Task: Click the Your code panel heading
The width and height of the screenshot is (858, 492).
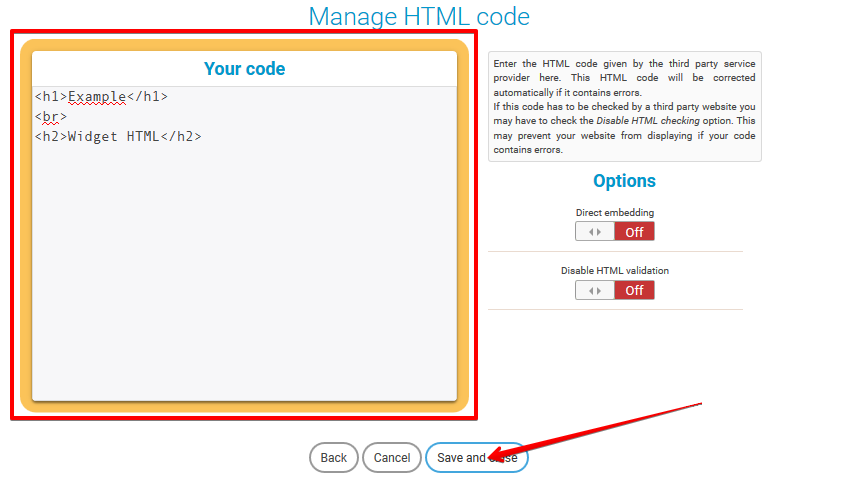Action: (244, 69)
